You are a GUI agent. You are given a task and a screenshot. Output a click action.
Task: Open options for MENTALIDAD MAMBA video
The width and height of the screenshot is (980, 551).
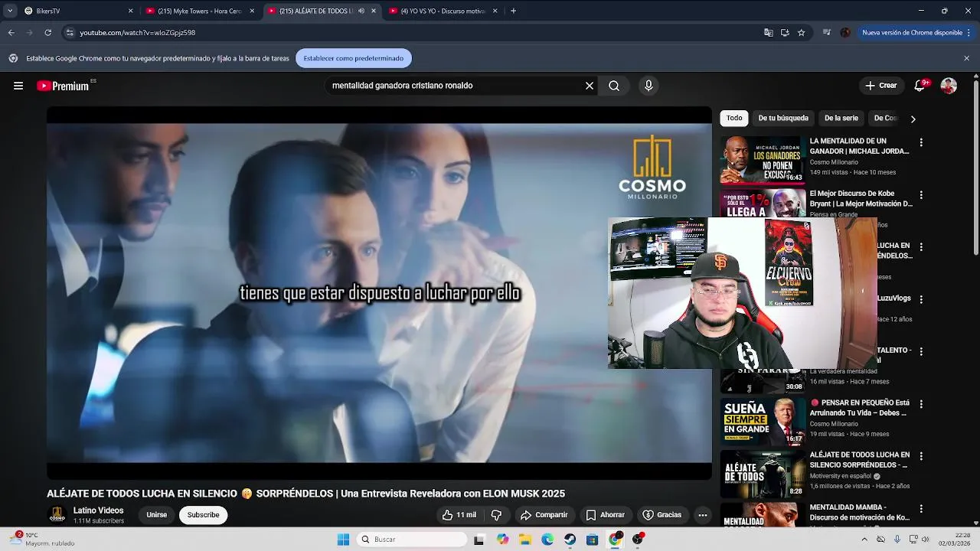tap(921, 509)
